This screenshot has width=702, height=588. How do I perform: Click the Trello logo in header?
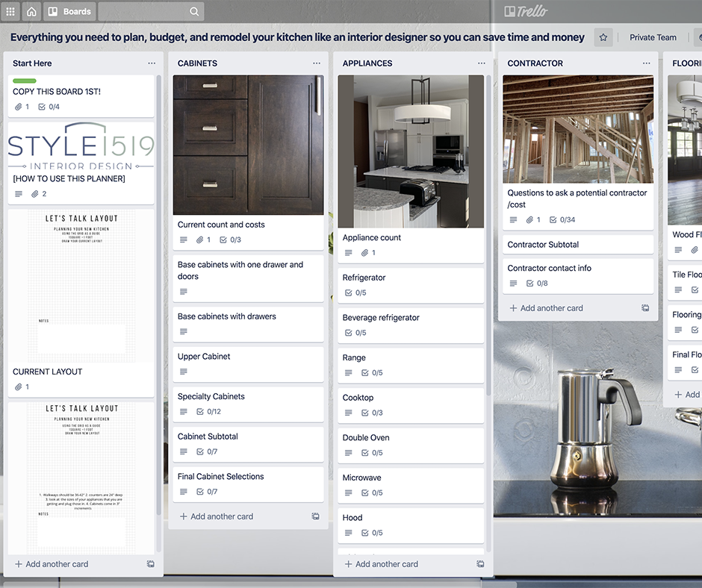pyautogui.click(x=526, y=11)
